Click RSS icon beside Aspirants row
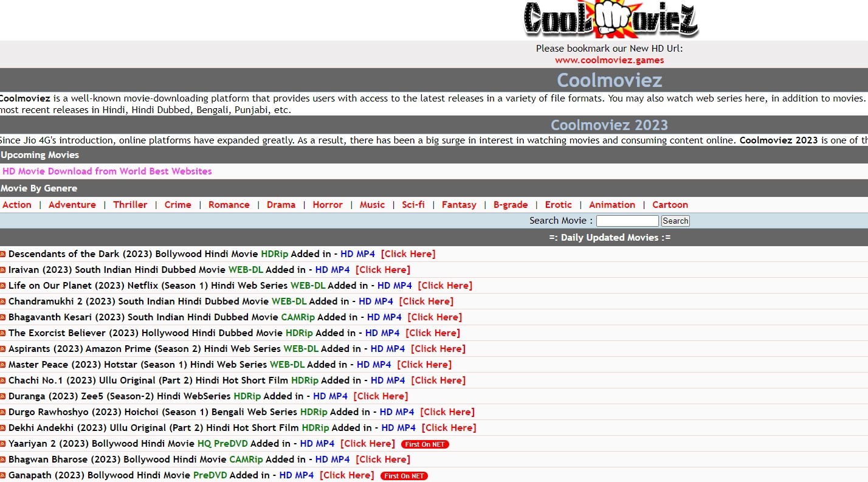Viewport: 868px width, 482px height. [3, 349]
